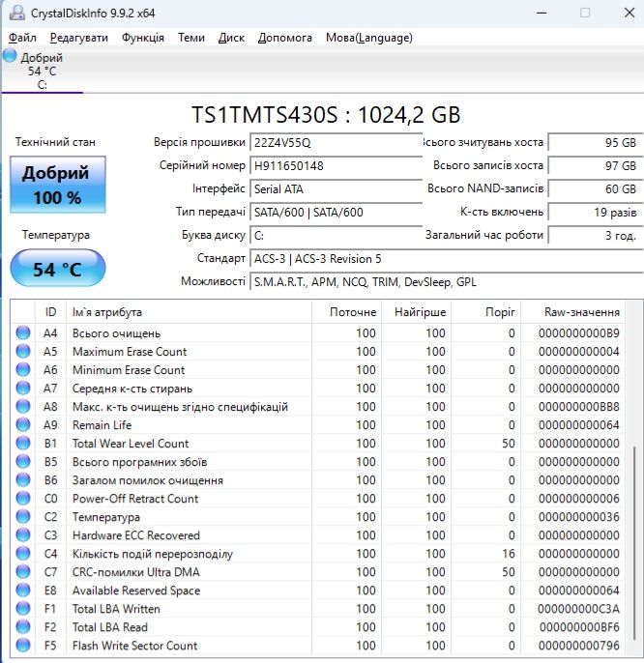Click the ID column header
644x663 pixels.
[50, 312]
